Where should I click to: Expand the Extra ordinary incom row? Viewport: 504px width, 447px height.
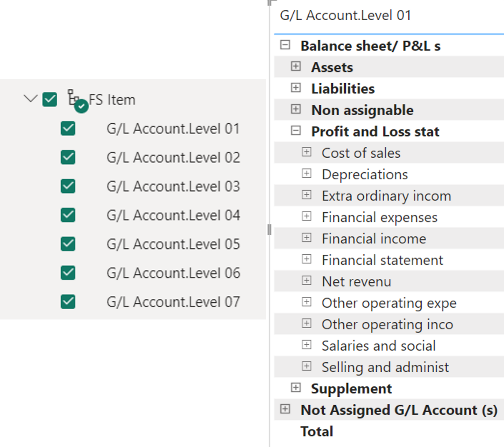click(x=307, y=195)
